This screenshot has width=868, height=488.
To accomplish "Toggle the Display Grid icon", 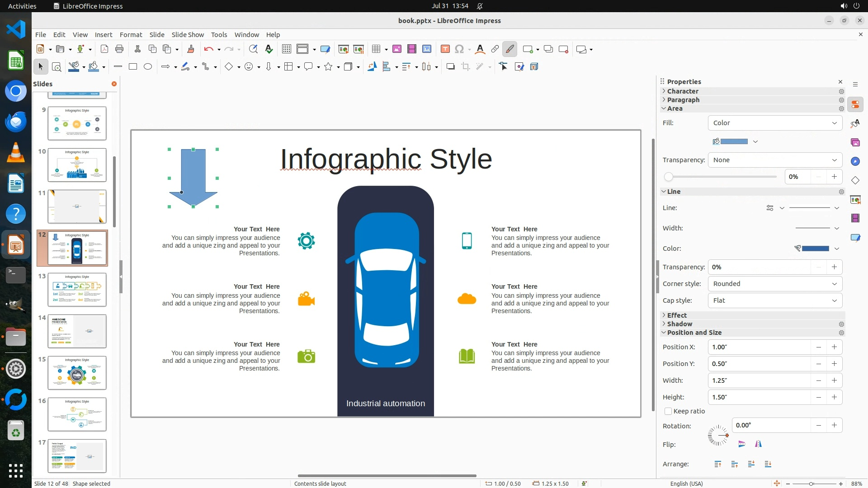I will click(x=286, y=49).
